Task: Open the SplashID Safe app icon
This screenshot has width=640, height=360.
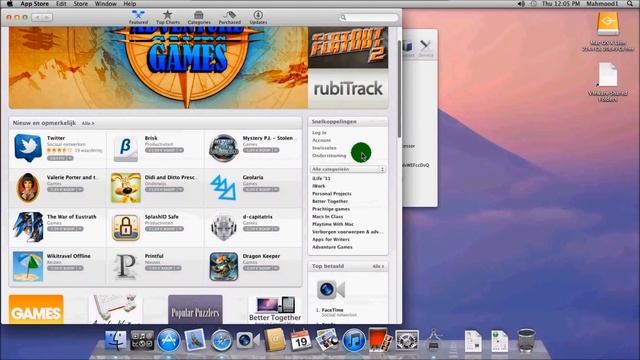Action: click(x=126, y=227)
